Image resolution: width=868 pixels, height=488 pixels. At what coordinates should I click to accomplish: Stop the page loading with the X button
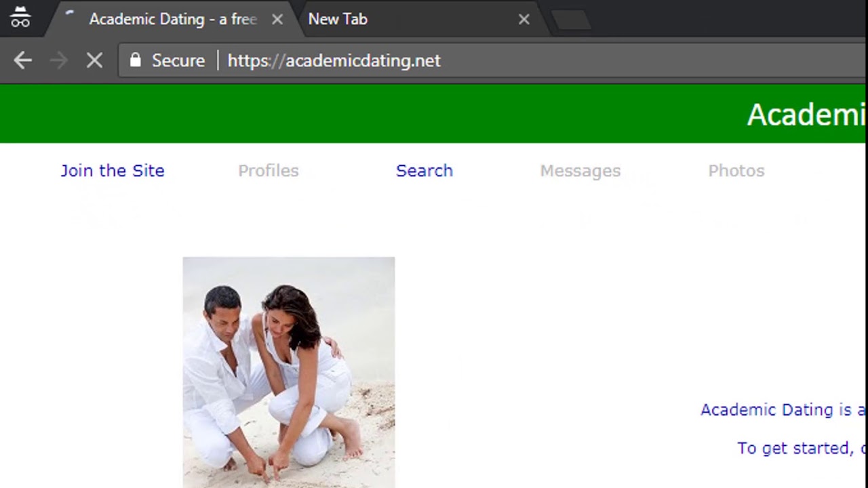click(x=94, y=60)
